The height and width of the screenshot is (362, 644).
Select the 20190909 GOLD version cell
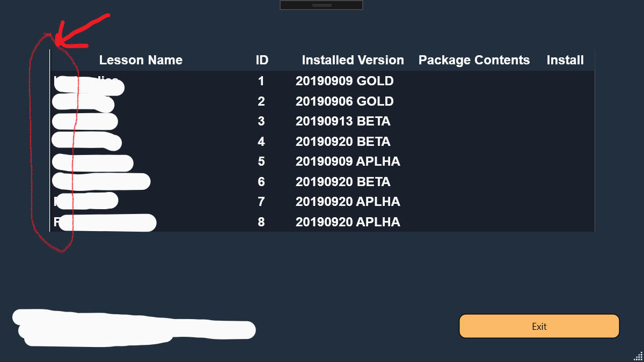345,81
